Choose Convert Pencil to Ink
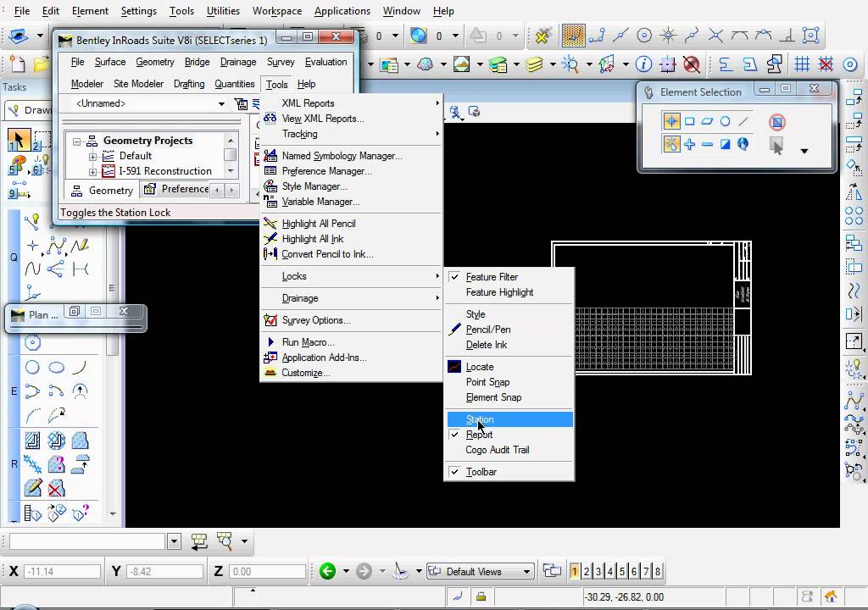The image size is (868, 610). click(x=352, y=254)
